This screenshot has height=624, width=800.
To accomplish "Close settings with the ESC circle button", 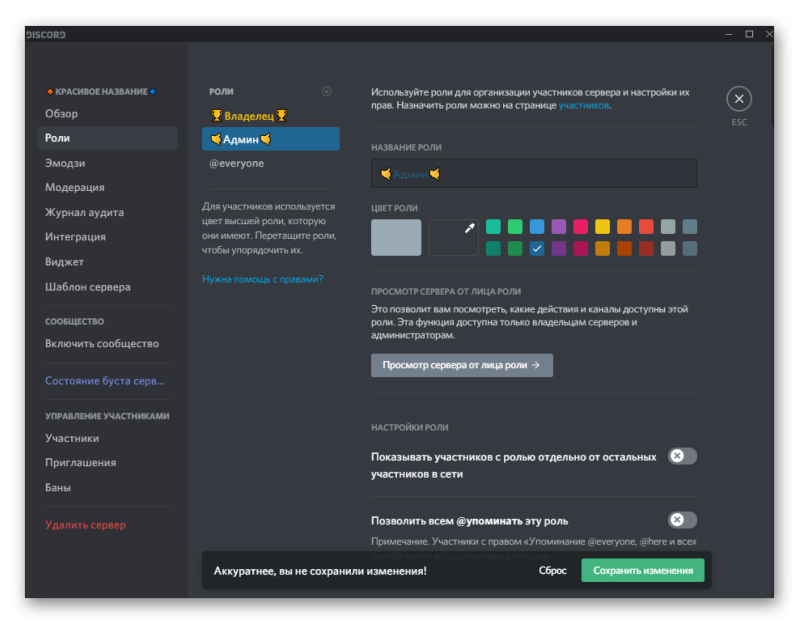I will 739,99.
